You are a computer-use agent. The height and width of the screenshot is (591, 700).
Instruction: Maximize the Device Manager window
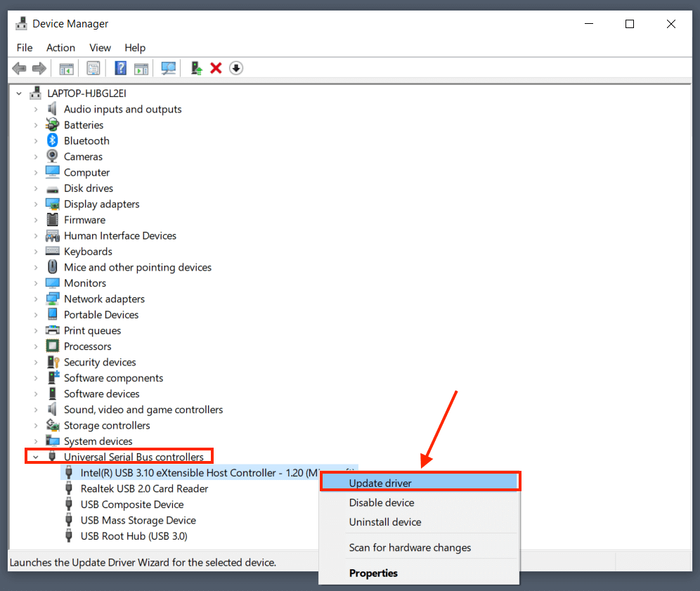[630, 24]
